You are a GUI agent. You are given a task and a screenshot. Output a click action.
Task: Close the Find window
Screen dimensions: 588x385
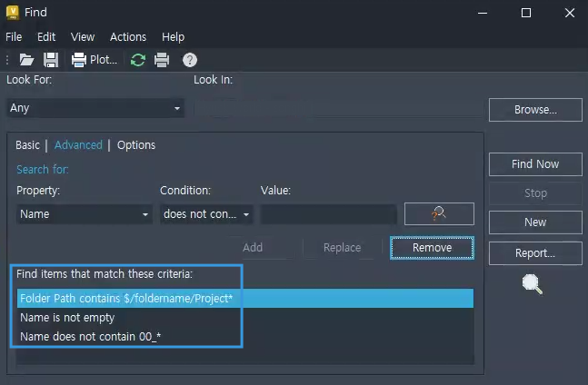coord(570,13)
